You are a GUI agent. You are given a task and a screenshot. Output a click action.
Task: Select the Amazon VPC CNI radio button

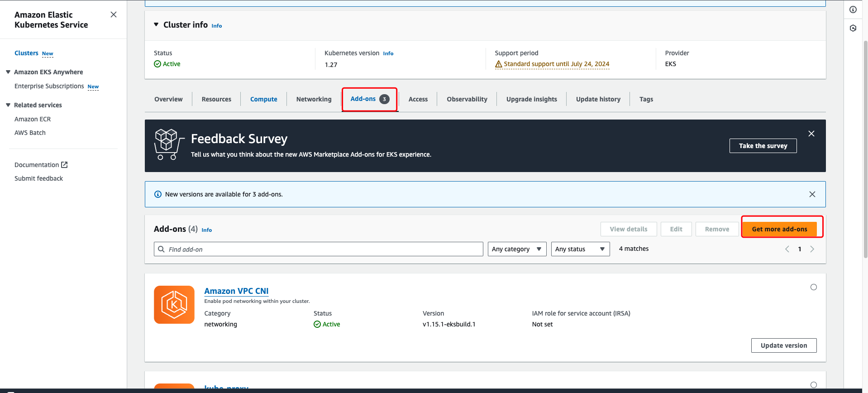point(813,287)
